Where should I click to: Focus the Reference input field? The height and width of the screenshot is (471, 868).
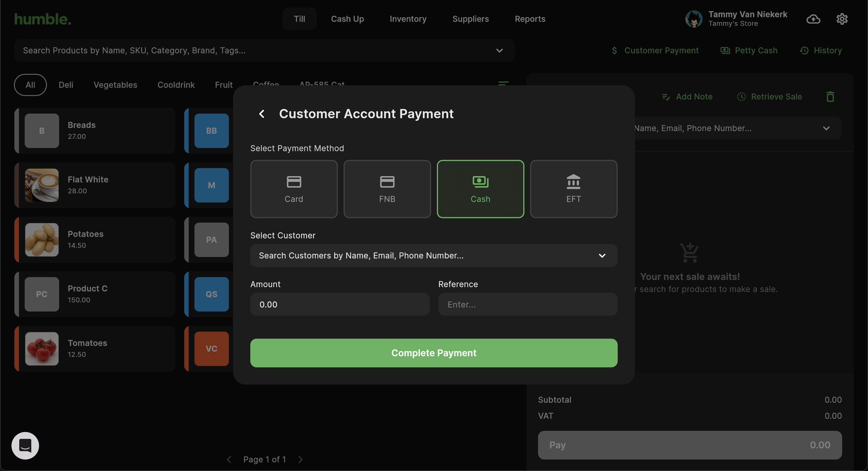(x=528, y=304)
